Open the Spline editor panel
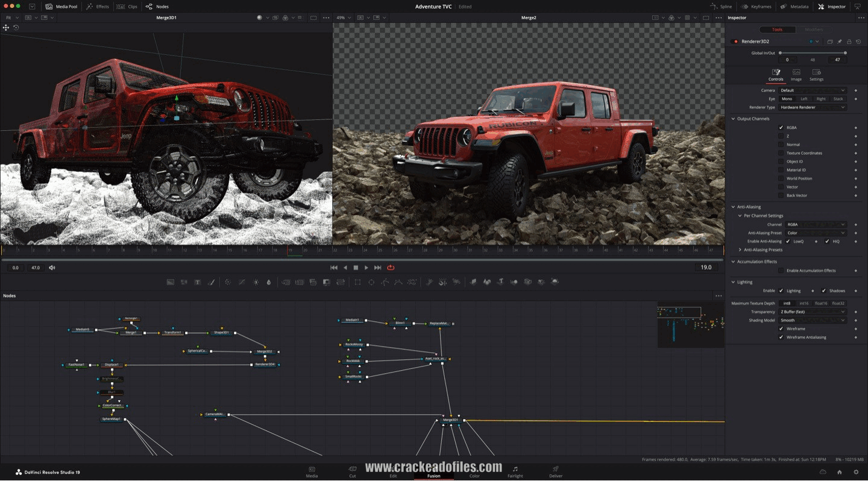The image size is (868, 481). pyautogui.click(x=720, y=7)
